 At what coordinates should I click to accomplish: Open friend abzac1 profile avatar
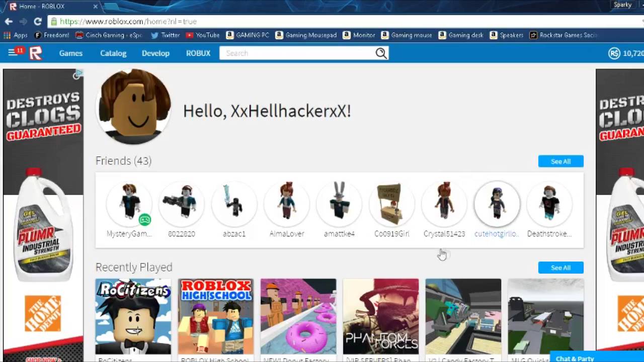tap(234, 203)
